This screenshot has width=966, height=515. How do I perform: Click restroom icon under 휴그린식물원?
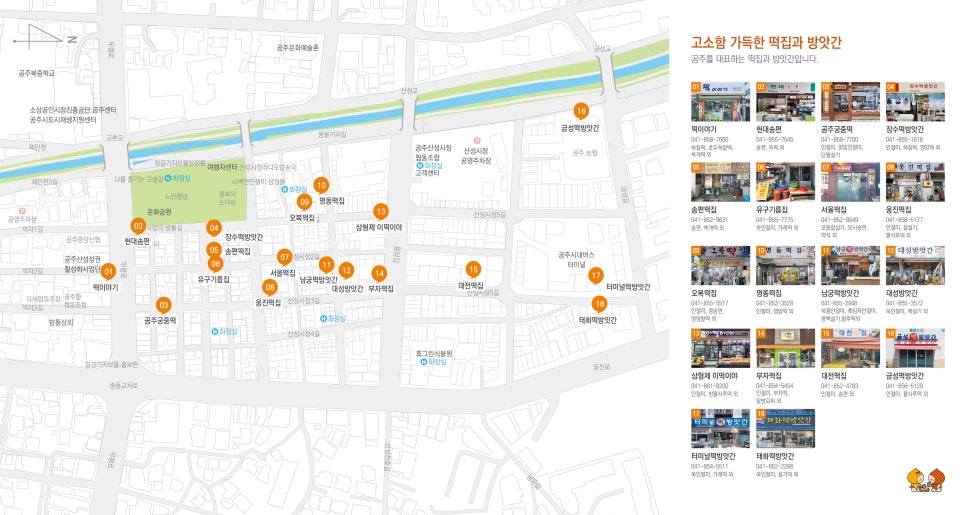point(424,362)
